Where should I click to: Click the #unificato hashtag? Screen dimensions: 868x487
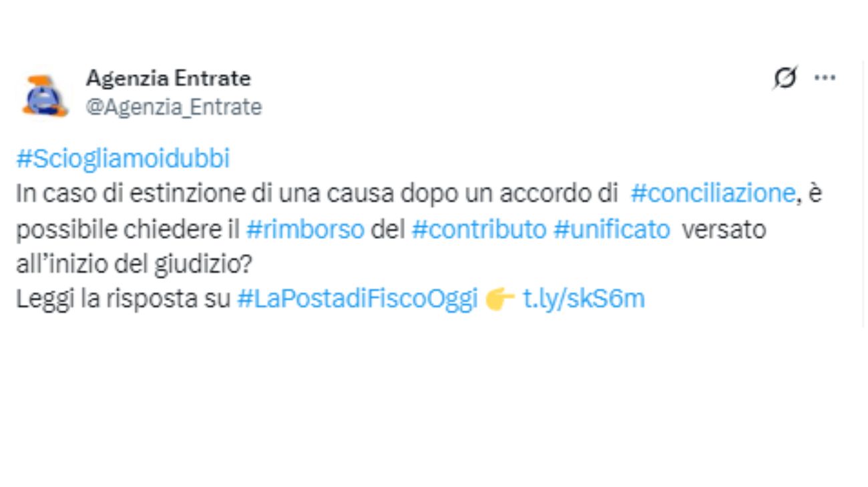pyautogui.click(x=612, y=229)
